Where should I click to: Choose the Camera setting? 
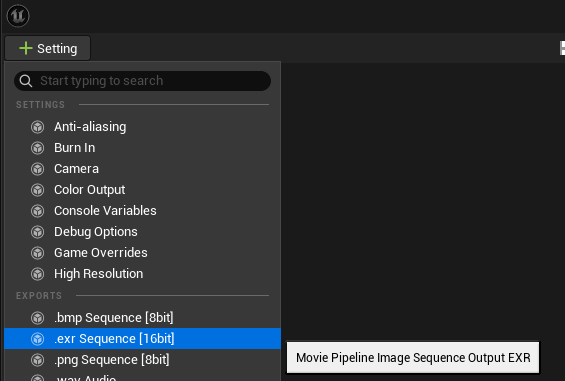point(142,169)
